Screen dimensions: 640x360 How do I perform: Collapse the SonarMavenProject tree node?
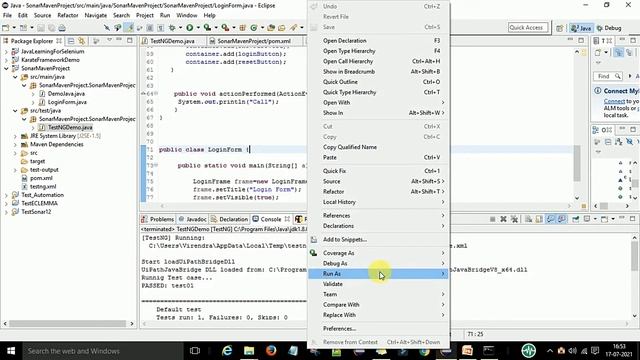[6, 69]
